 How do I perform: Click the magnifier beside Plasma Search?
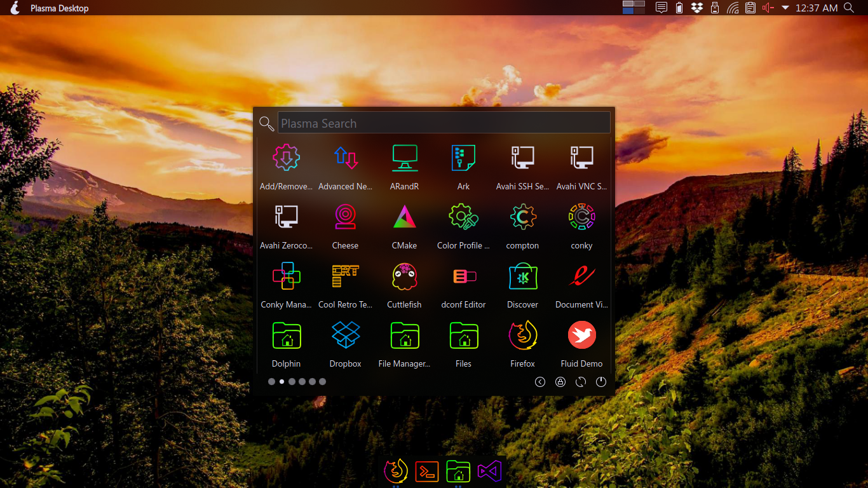(267, 123)
